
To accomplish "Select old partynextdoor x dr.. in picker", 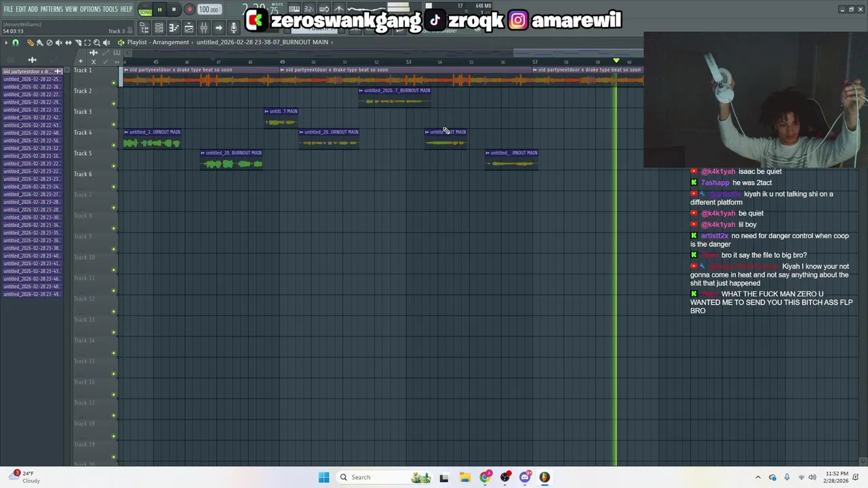I will tap(33, 71).
